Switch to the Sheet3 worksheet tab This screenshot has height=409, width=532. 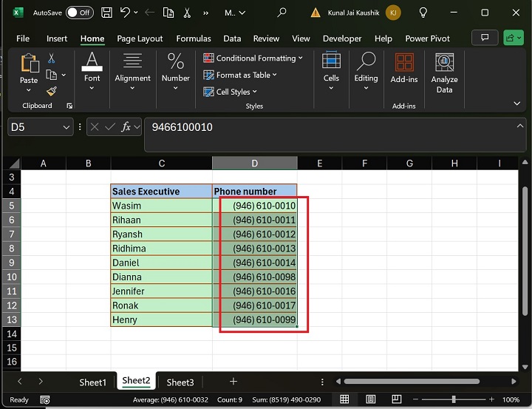(180, 382)
